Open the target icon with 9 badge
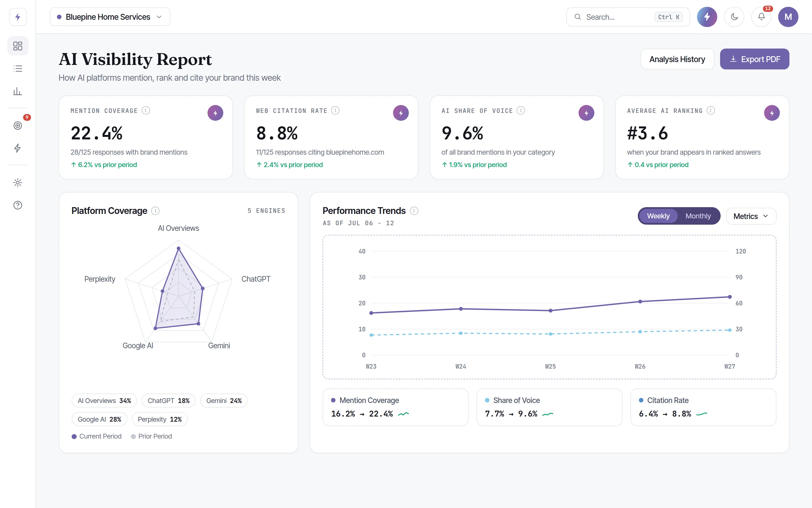This screenshot has width=812, height=508. pyautogui.click(x=18, y=125)
